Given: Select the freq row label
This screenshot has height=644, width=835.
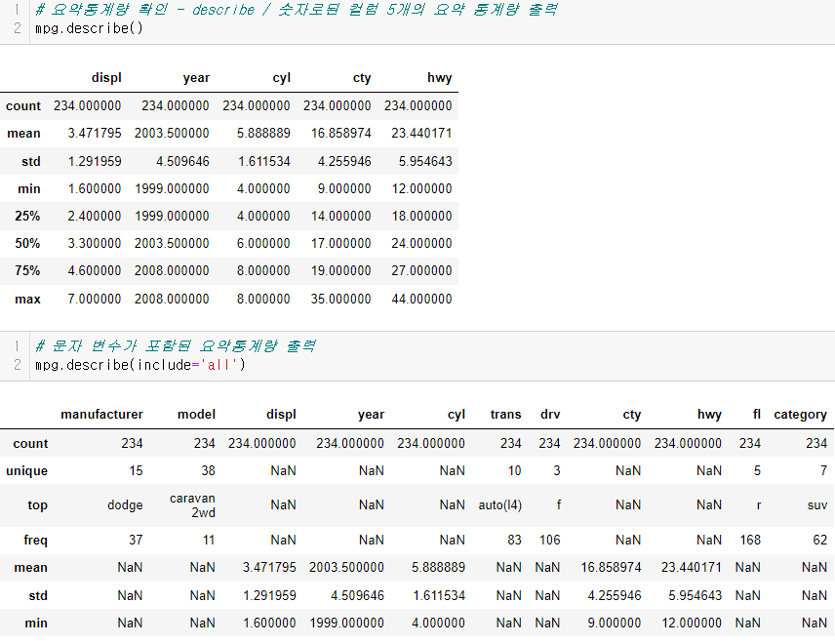Looking at the screenshot, I should pyautogui.click(x=36, y=541).
